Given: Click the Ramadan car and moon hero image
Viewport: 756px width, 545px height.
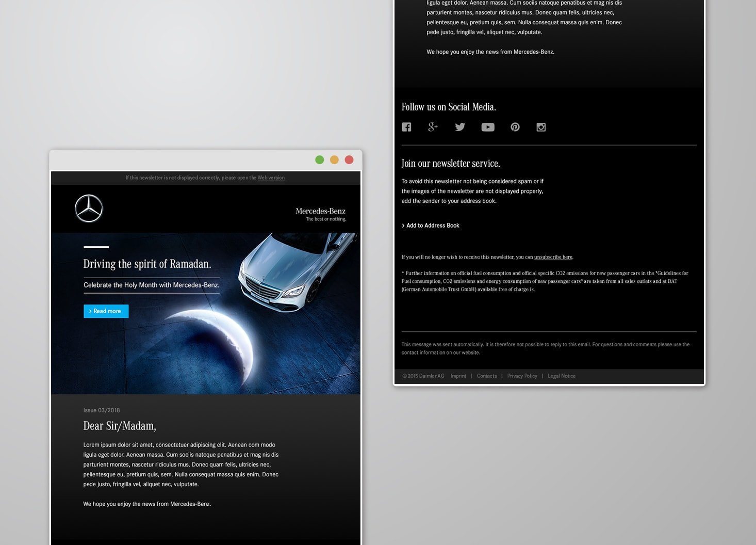Looking at the screenshot, I should 206,313.
